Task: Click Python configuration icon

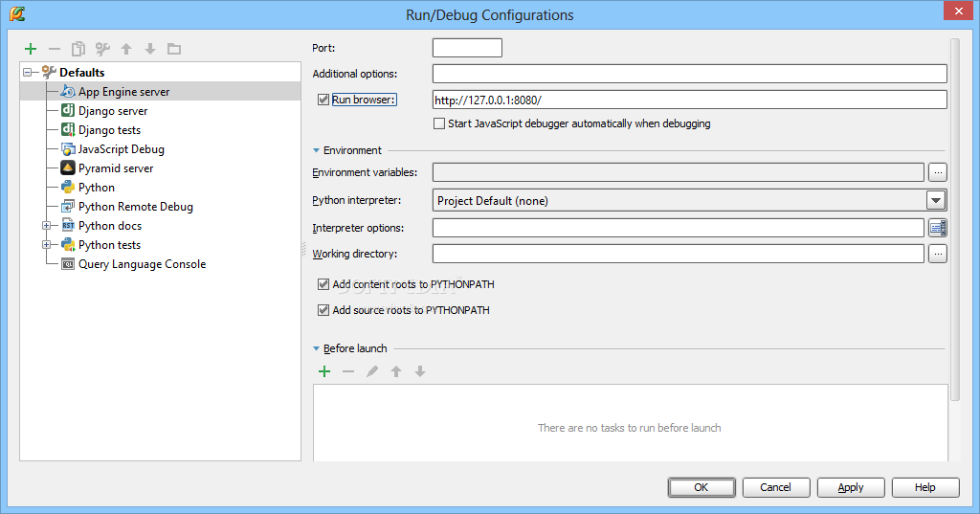Action: [68, 188]
